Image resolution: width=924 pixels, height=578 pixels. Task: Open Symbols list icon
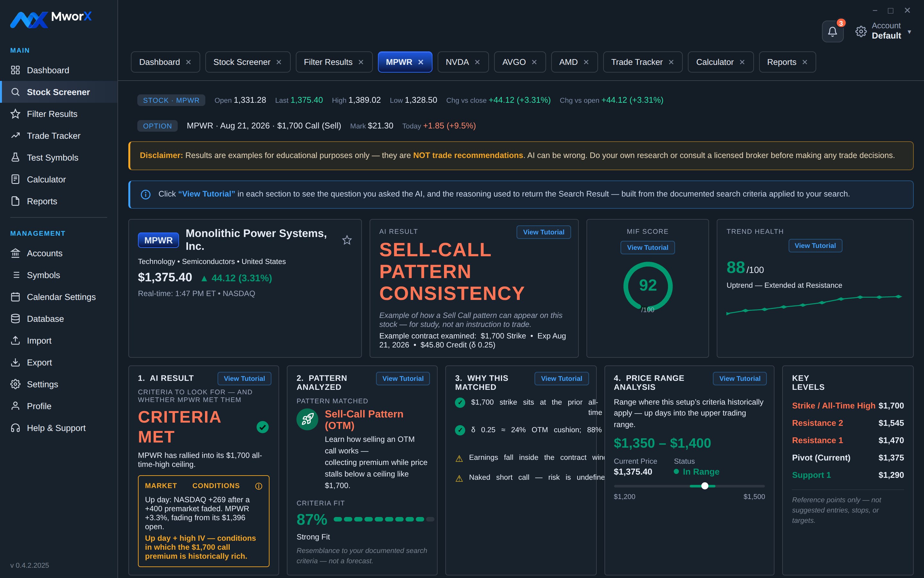(15, 275)
